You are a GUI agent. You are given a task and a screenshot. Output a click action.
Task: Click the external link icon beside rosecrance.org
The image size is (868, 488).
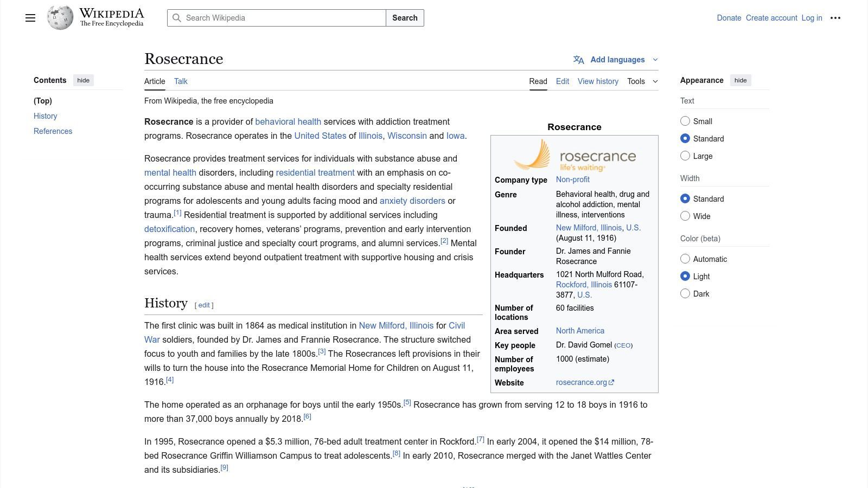click(611, 382)
